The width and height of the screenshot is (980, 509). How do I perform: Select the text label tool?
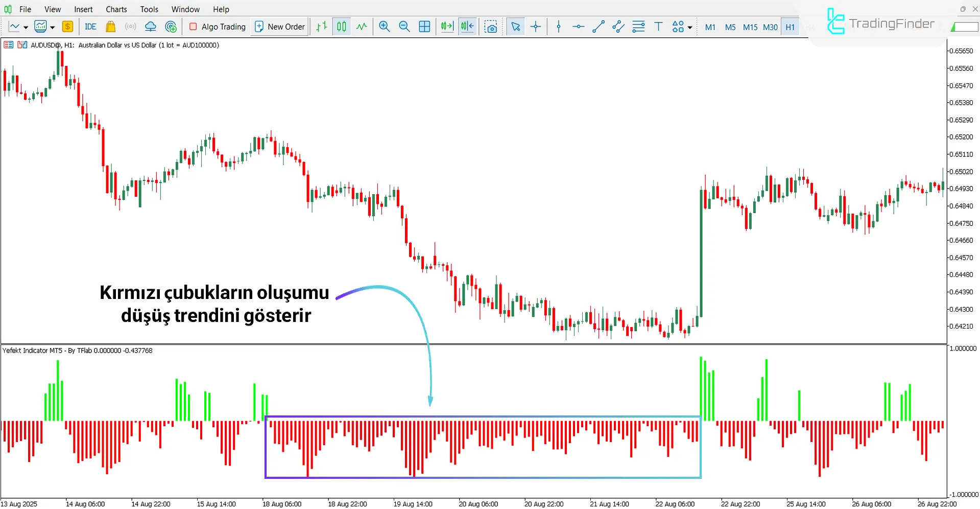[x=658, y=27]
